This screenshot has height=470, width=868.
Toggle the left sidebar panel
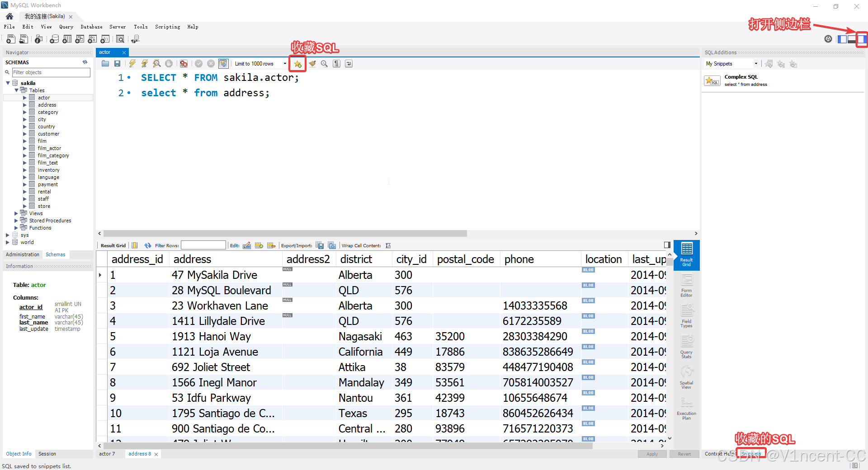842,39
